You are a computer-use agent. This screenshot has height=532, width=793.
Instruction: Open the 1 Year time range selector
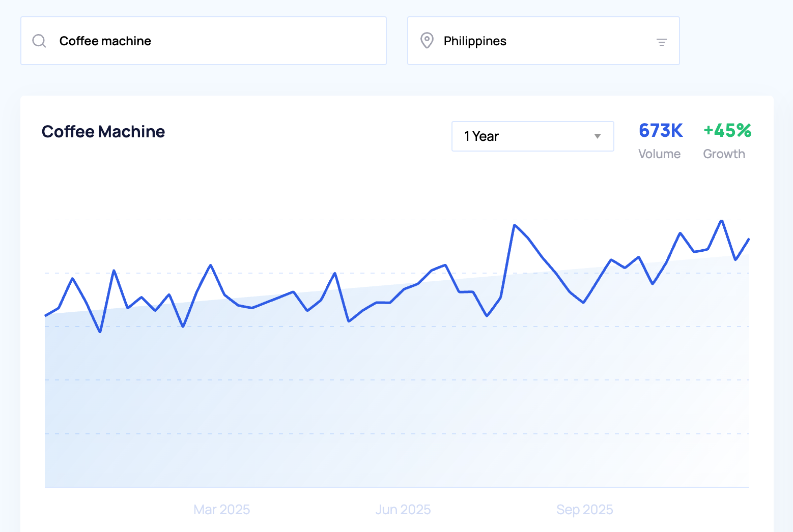tap(532, 136)
